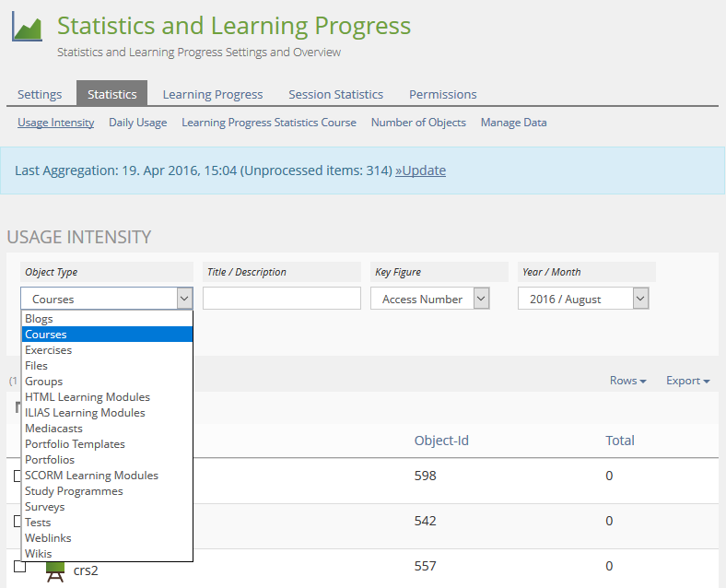Screen dimensions: 726x588
Task: Go to the Session Statistics tab
Action: point(335,94)
